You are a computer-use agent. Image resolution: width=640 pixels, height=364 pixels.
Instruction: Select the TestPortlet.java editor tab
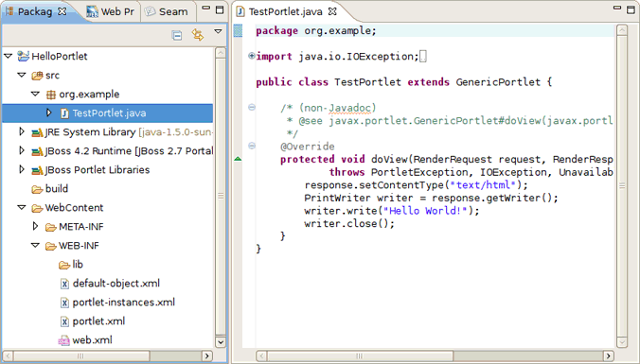pyautogui.click(x=286, y=12)
